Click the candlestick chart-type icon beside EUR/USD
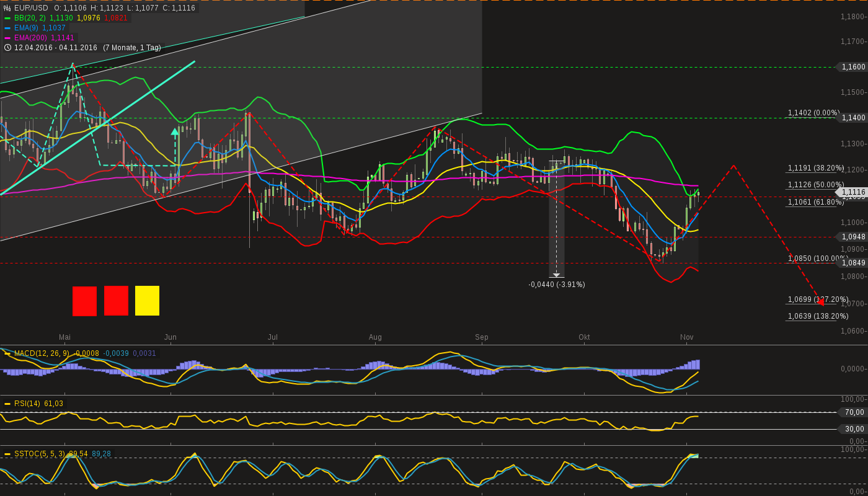The height and width of the screenshot is (496, 868). pyautogui.click(x=7, y=8)
